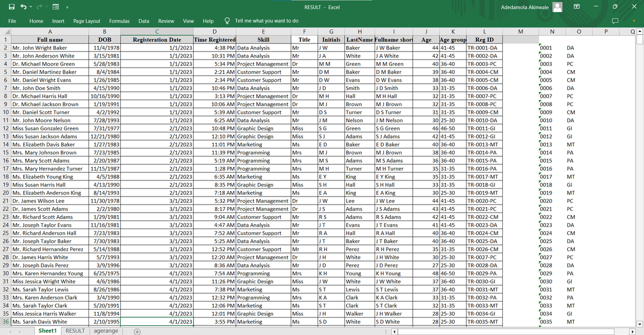Image resolution: width=644 pixels, height=335 pixels.
Task: Click green error indicator on cell 0001
Action: pos(539,45)
